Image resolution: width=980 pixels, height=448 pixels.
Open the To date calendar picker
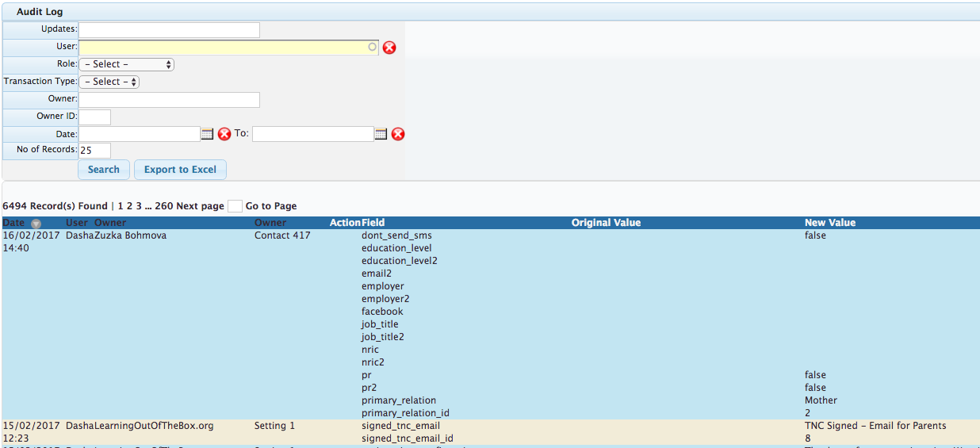(381, 134)
